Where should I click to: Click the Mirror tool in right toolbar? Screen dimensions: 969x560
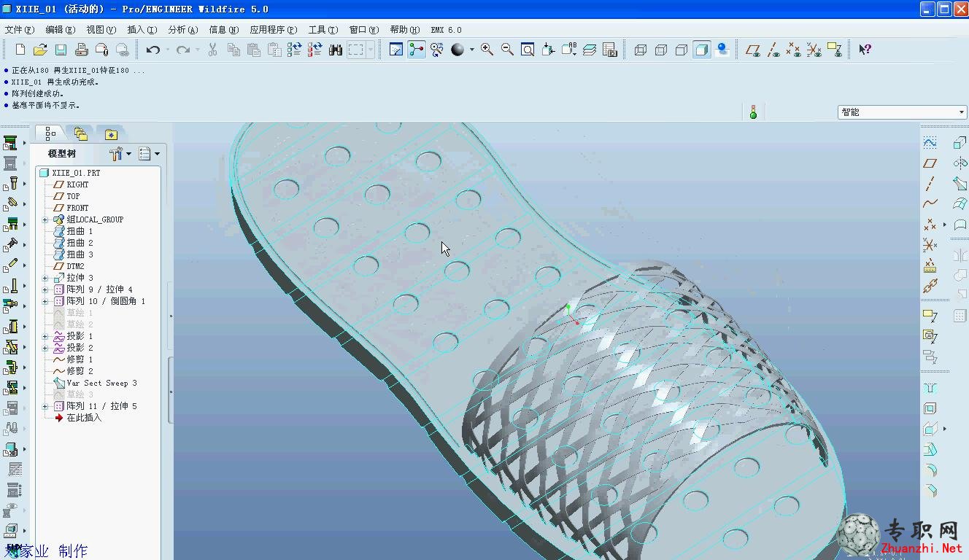(960, 255)
